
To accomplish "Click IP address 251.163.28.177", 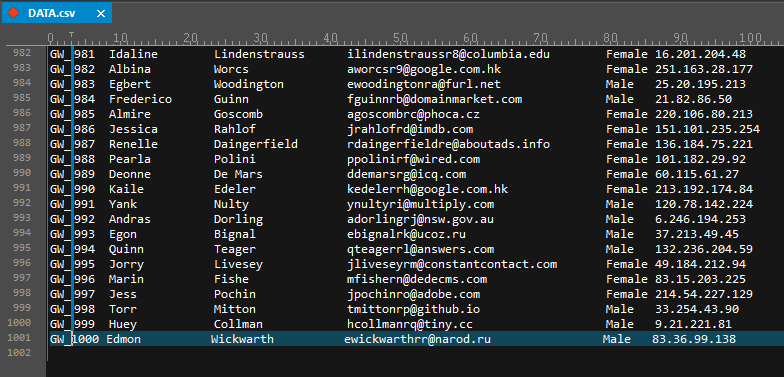I will 704,69.
